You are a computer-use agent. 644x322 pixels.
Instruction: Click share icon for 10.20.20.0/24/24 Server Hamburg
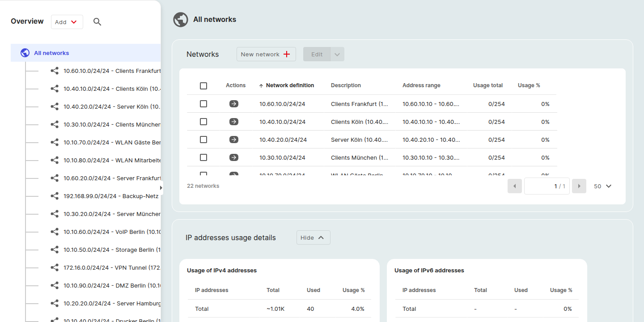click(55, 303)
